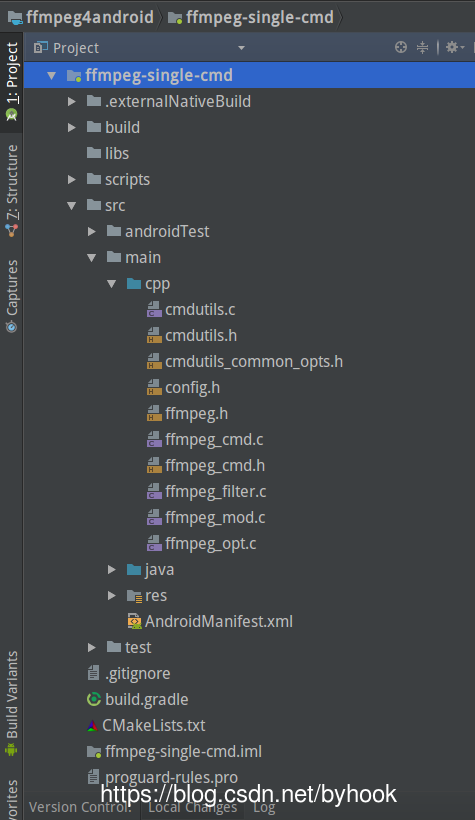Expand the res folder arrow
Viewport: 475px width, 820px height.
111,596
